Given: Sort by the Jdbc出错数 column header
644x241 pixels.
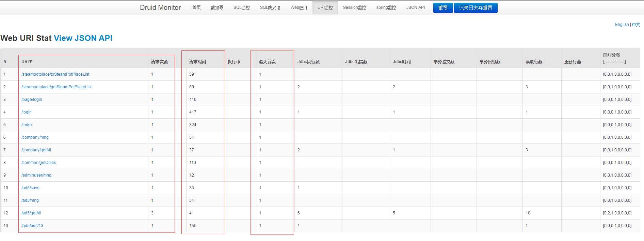Looking at the screenshot, I should pos(356,62).
